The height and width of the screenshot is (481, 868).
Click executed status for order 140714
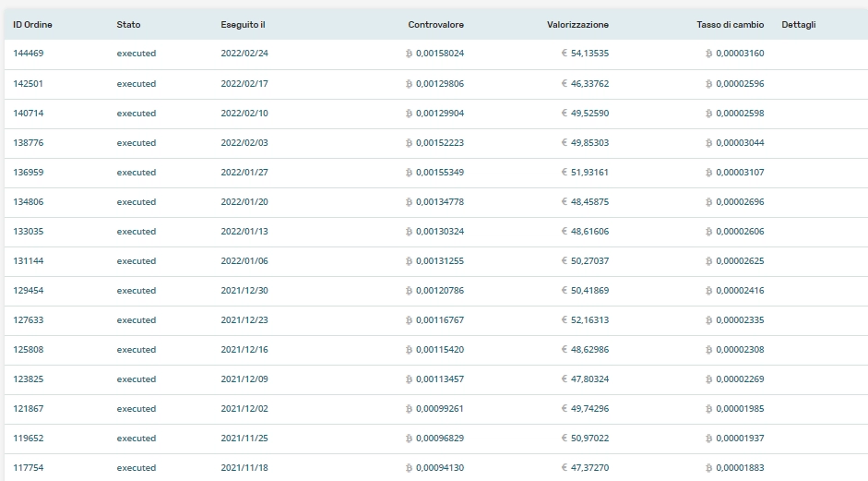click(x=137, y=114)
